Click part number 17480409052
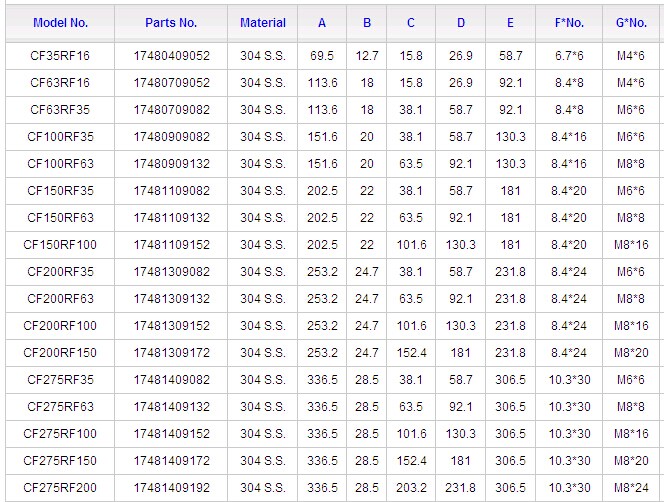Viewport: 664px width, 502px height. 172,56
